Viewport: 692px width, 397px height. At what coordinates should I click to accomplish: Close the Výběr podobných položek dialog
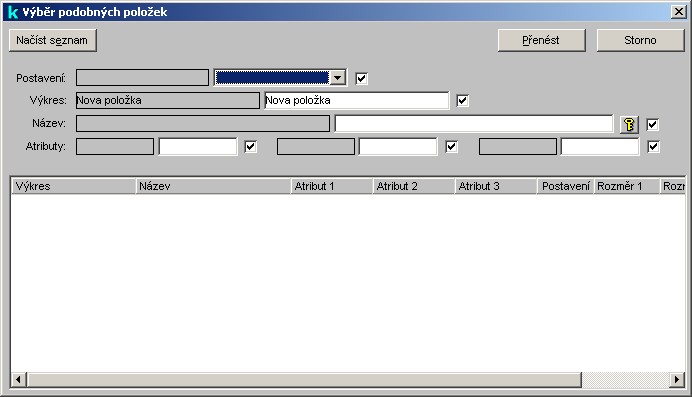(x=678, y=12)
